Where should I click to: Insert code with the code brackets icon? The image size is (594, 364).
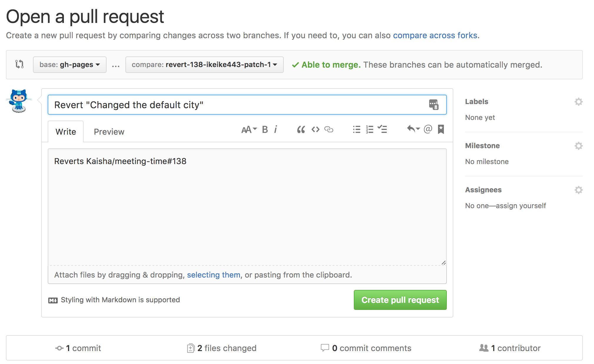tap(315, 129)
